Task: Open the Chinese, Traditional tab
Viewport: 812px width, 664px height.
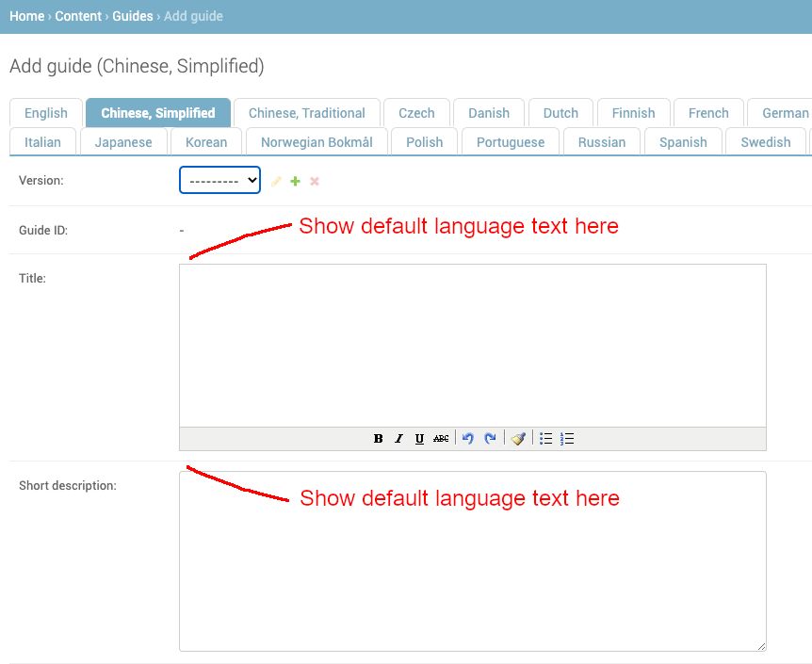Action: [x=306, y=113]
